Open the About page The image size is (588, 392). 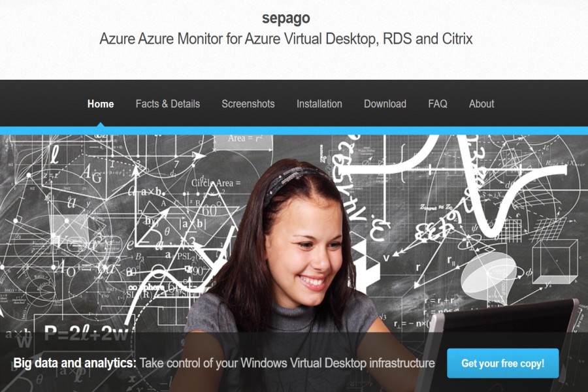point(482,103)
